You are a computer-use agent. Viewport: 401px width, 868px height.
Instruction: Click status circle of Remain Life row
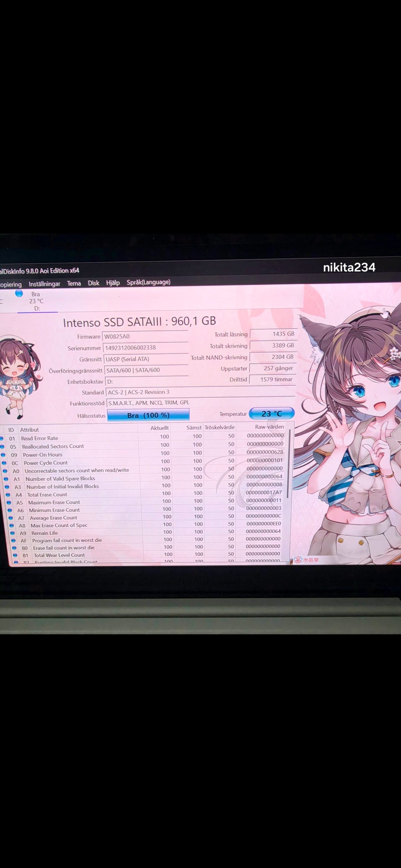click(12, 533)
